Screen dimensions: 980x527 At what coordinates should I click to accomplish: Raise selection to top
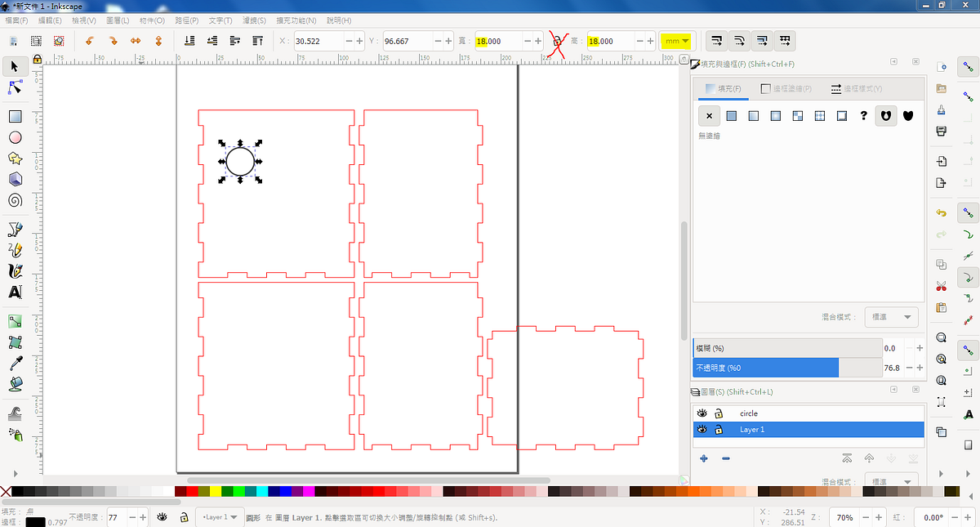click(258, 40)
